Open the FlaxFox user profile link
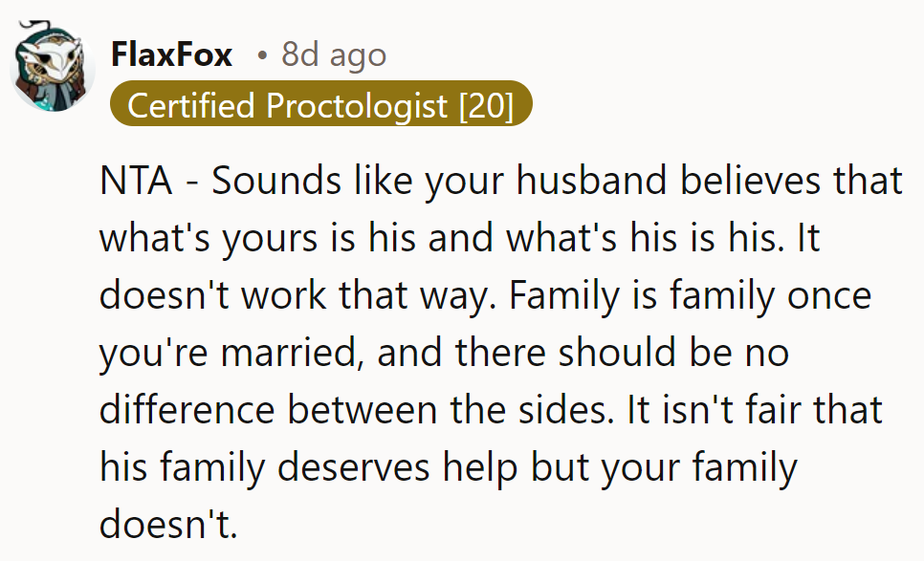The image size is (924, 561). tap(172, 55)
